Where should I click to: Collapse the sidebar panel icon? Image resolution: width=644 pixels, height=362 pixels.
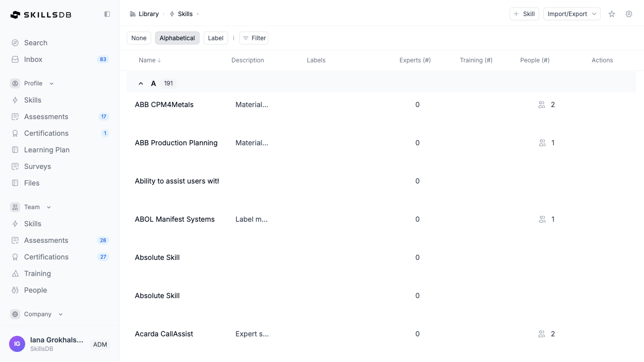point(107,14)
